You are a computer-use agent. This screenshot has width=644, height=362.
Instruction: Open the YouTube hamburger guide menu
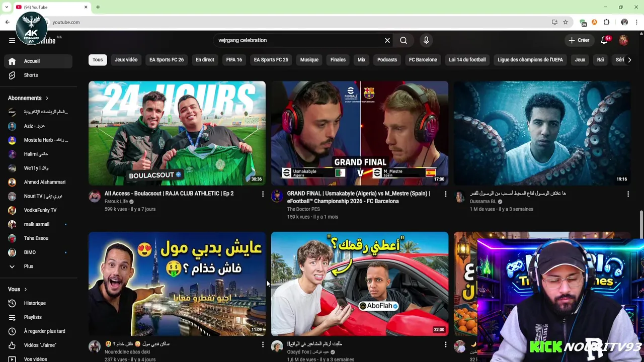tap(12, 40)
